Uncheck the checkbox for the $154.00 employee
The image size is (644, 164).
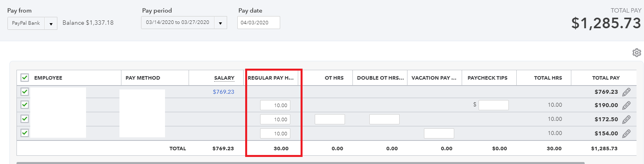coord(25,133)
